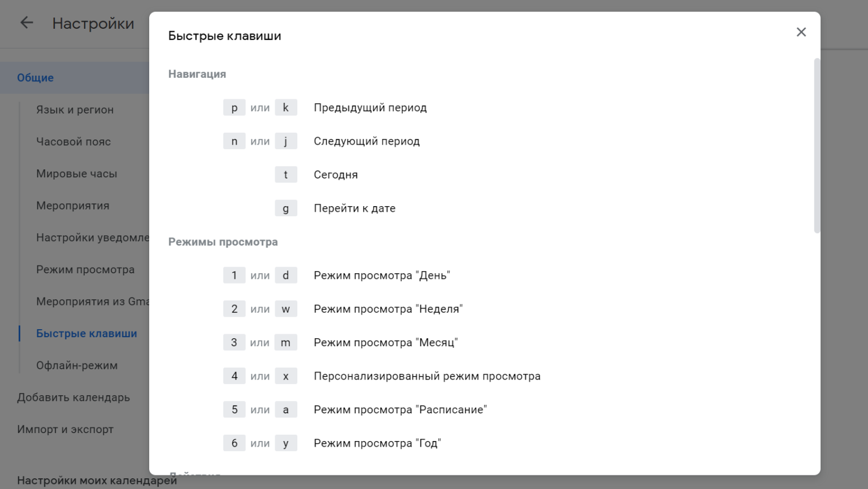
Task: Open Импорт и экспорт section
Action: pyautogui.click(x=65, y=429)
